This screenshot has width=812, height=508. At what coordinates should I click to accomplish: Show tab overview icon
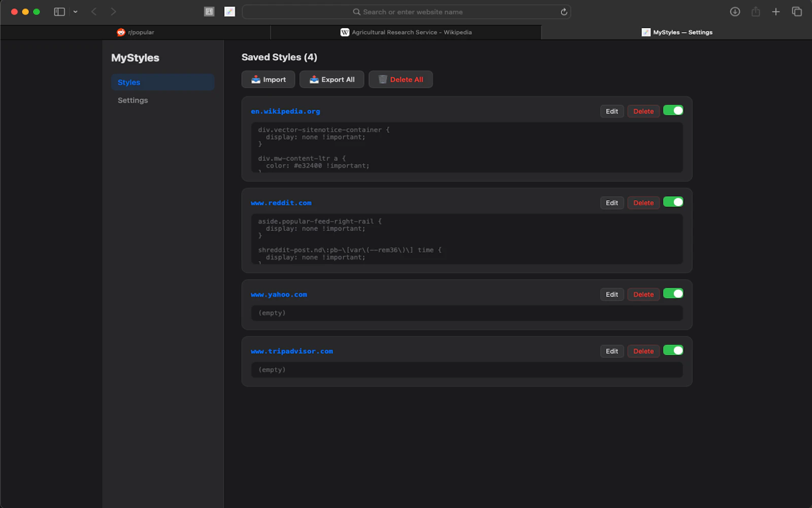coord(797,12)
